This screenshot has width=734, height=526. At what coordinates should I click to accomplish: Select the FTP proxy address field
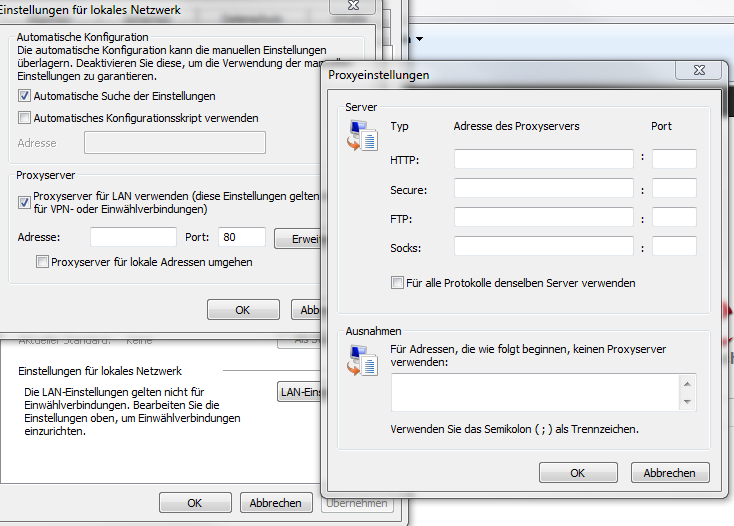[543, 217]
